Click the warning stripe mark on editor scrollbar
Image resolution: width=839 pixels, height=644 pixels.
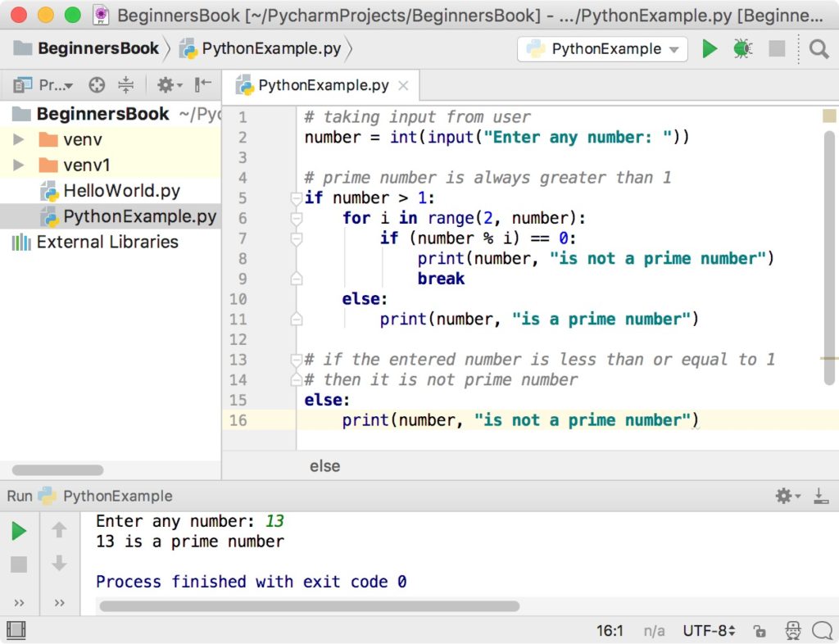pos(829,358)
